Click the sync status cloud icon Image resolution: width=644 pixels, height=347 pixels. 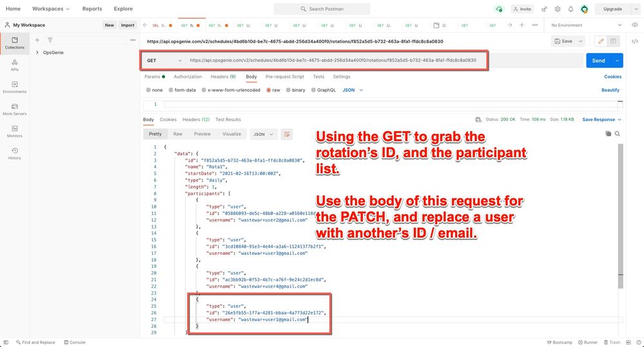click(x=499, y=9)
